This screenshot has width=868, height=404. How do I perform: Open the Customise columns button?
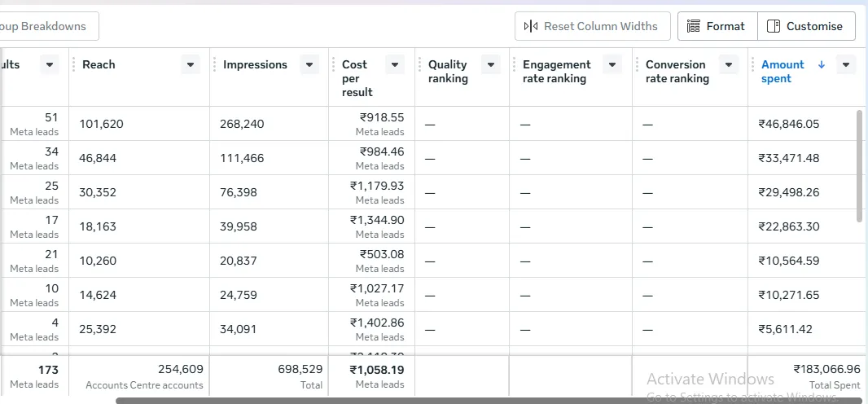806,26
